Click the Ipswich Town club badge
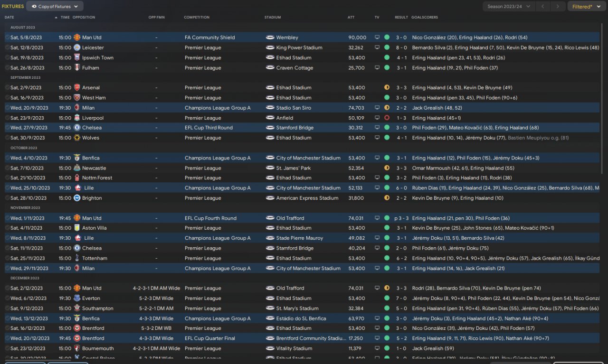The width and height of the screenshot is (608, 364). [77, 57]
